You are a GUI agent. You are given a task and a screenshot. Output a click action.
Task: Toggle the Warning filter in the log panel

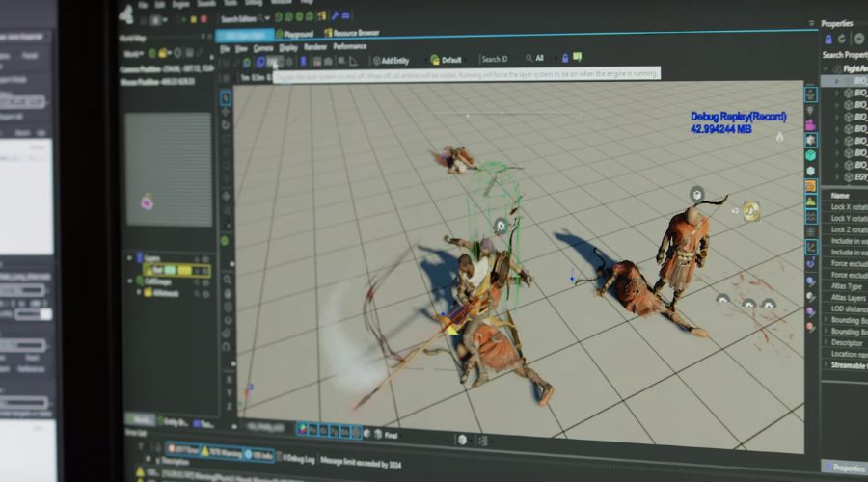tap(222, 453)
